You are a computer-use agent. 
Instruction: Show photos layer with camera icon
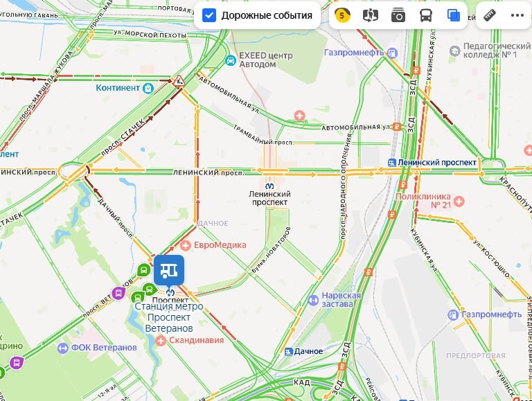coord(398,16)
